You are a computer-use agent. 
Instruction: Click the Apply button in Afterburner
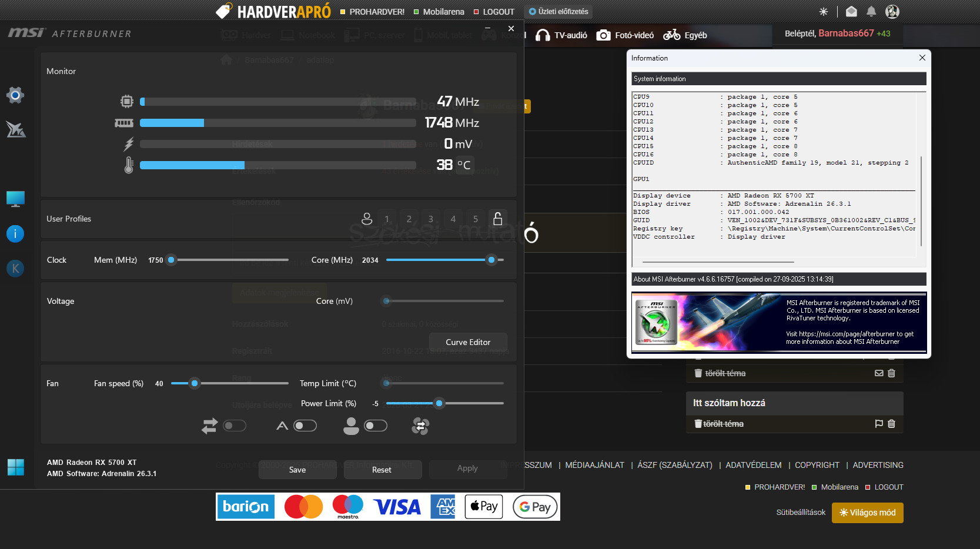coord(467,468)
